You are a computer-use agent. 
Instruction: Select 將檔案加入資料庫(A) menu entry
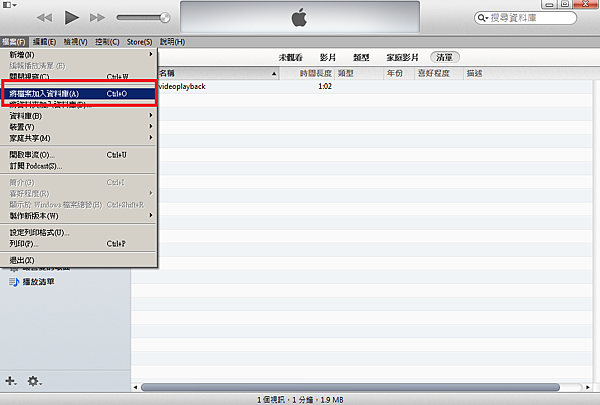tap(78, 93)
